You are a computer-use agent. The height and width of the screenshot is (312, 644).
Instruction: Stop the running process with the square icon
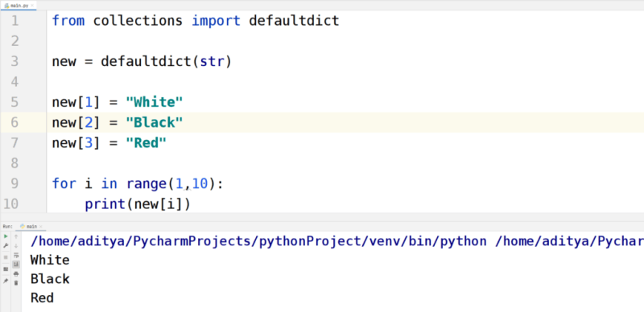pos(6,257)
